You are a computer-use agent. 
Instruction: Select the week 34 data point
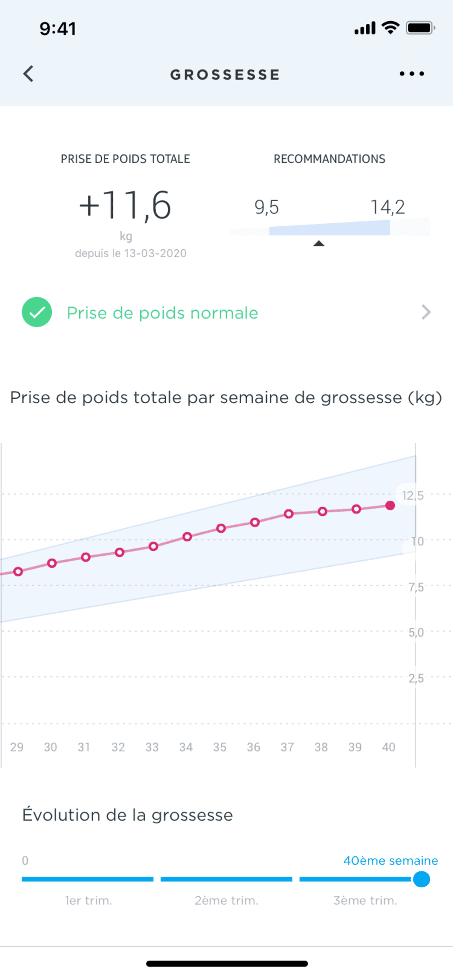pyautogui.click(x=187, y=537)
